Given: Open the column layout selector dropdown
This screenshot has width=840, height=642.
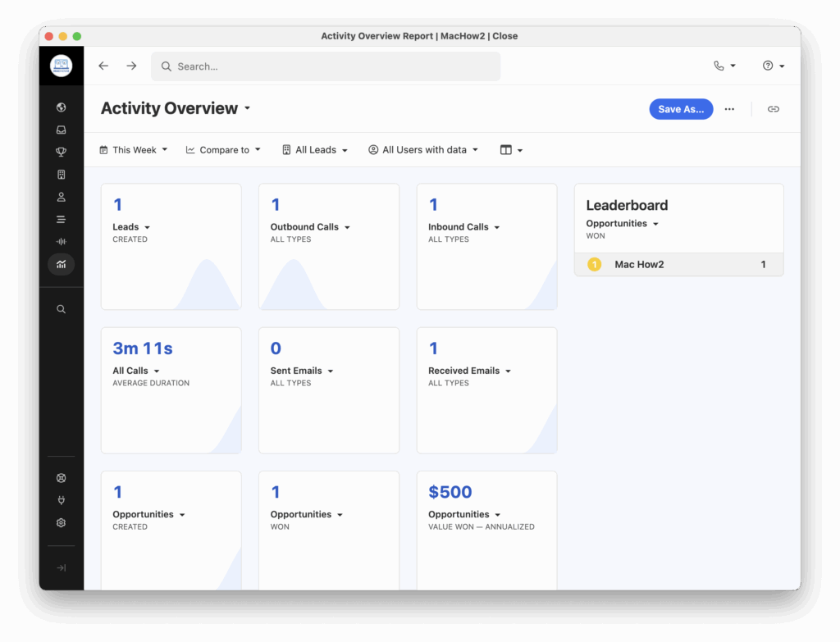Looking at the screenshot, I should click(x=511, y=150).
